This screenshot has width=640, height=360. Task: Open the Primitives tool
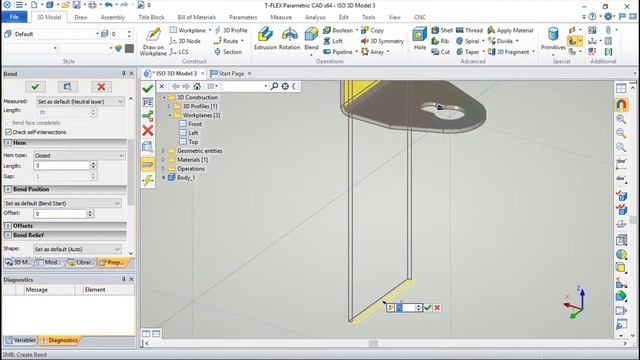tap(553, 39)
